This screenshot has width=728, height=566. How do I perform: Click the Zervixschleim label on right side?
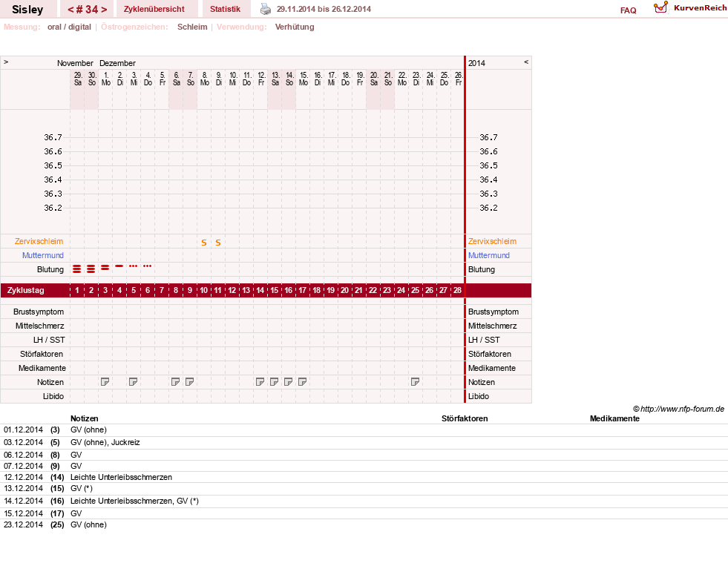(492, 241)
